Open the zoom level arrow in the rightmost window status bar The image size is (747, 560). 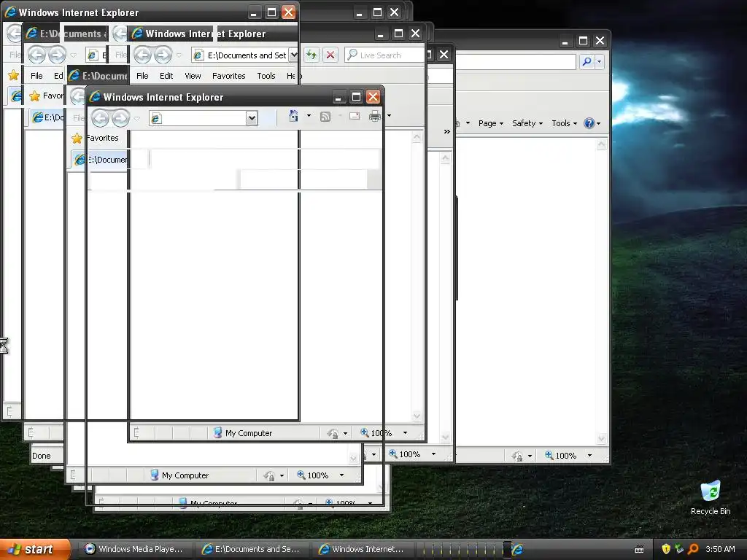pos(589,456)
